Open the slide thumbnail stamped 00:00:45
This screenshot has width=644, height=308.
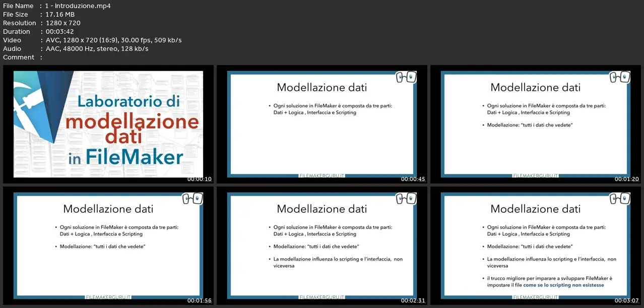(x=322, y=124)
